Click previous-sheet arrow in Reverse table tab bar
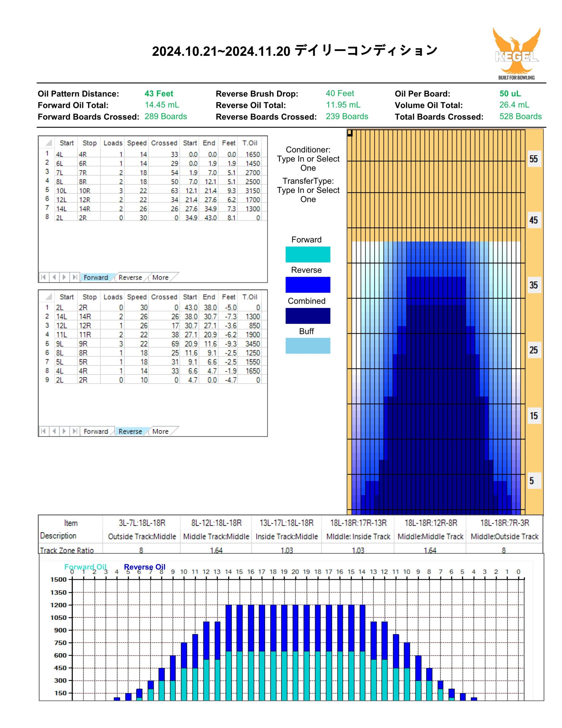 tap(54, 431)
